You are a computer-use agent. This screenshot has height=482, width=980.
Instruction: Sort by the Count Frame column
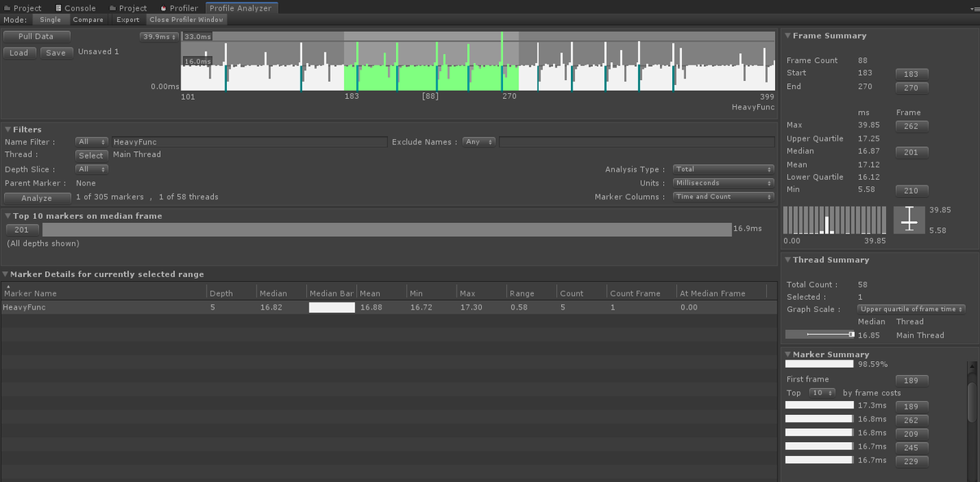tap(640, 292)
